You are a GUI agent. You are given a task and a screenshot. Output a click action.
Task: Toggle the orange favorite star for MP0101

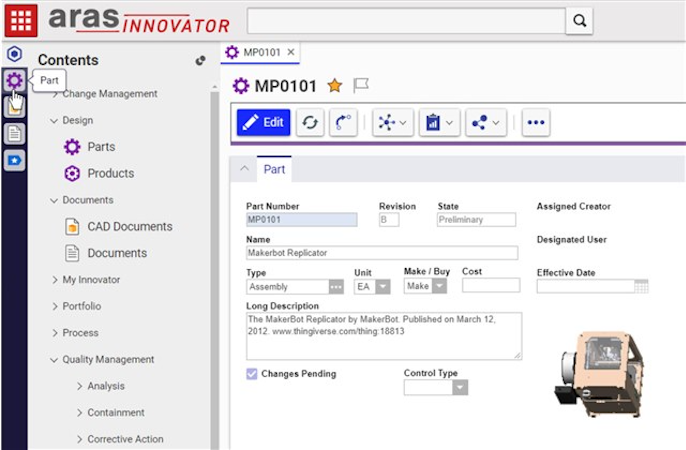[x=335, y=85]
